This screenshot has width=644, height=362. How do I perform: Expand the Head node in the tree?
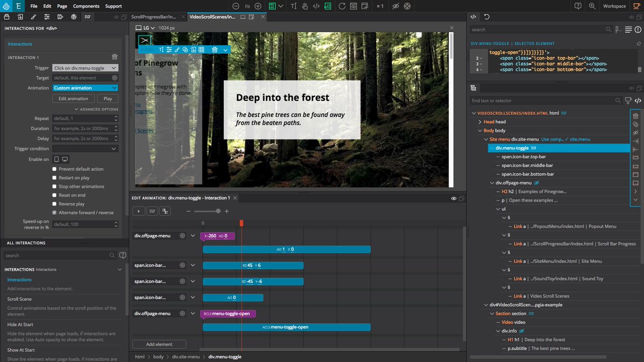(x=480, y=122)
